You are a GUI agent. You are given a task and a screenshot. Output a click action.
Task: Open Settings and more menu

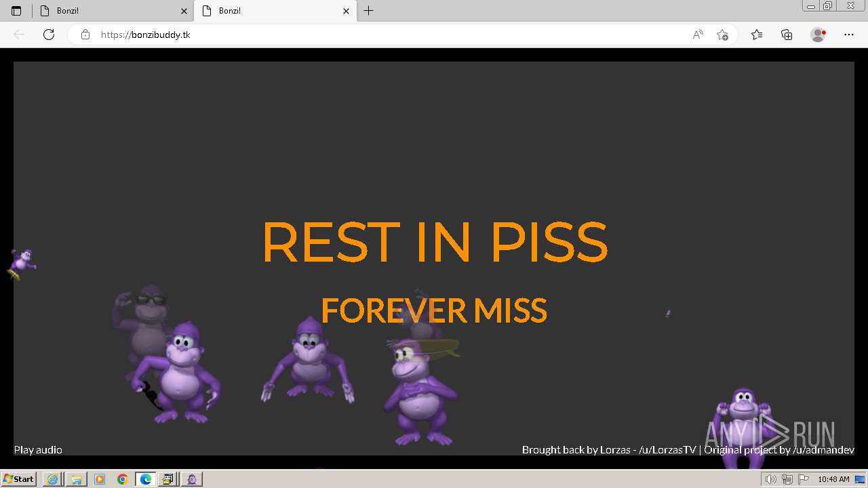pyautogui.click(x=849, y=35)
